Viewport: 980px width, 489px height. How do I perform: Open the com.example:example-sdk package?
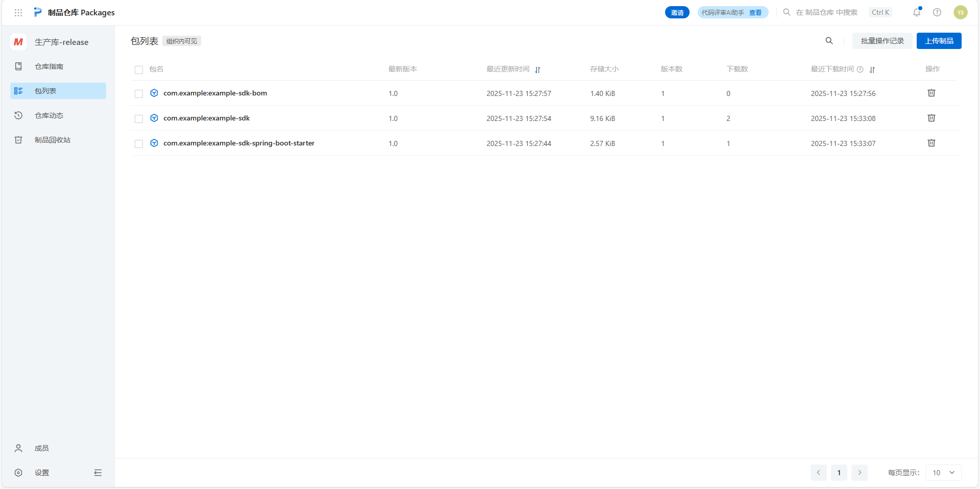[207, 118]
